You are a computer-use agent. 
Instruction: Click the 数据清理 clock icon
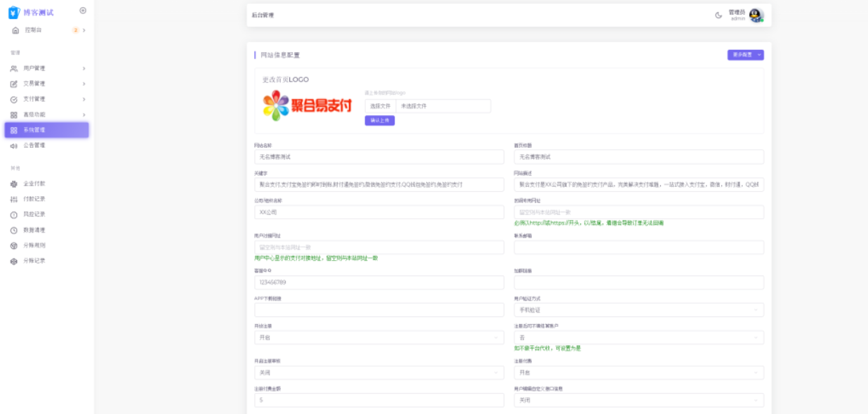(14, 230)
